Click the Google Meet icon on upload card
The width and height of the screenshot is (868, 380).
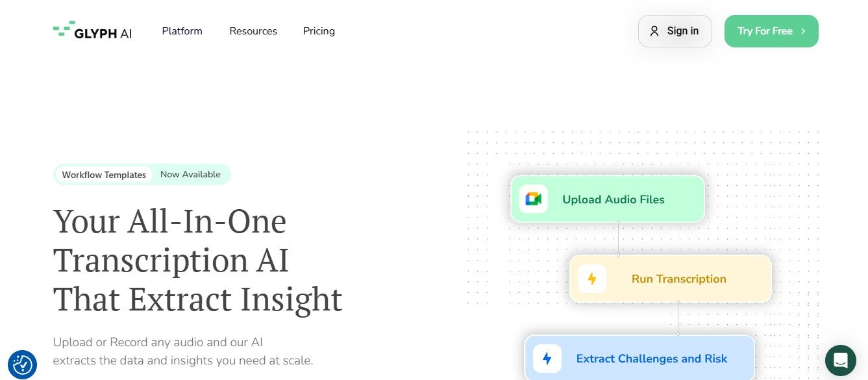pyautogui.click(x=534, y=199)
